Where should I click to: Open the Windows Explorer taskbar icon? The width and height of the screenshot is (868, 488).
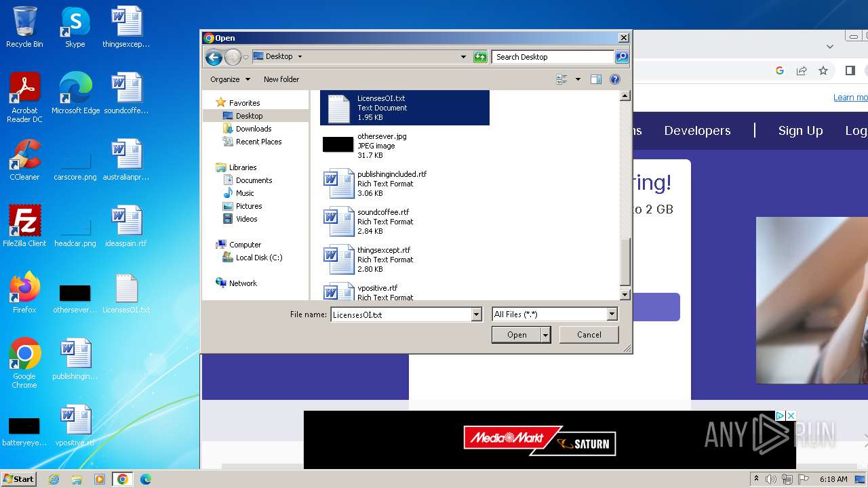77,479
